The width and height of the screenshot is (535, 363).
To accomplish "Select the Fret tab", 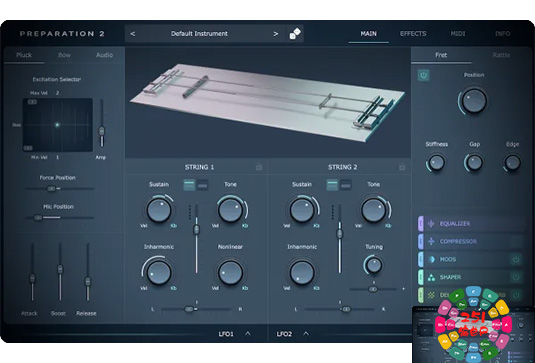I will point(441,55).
